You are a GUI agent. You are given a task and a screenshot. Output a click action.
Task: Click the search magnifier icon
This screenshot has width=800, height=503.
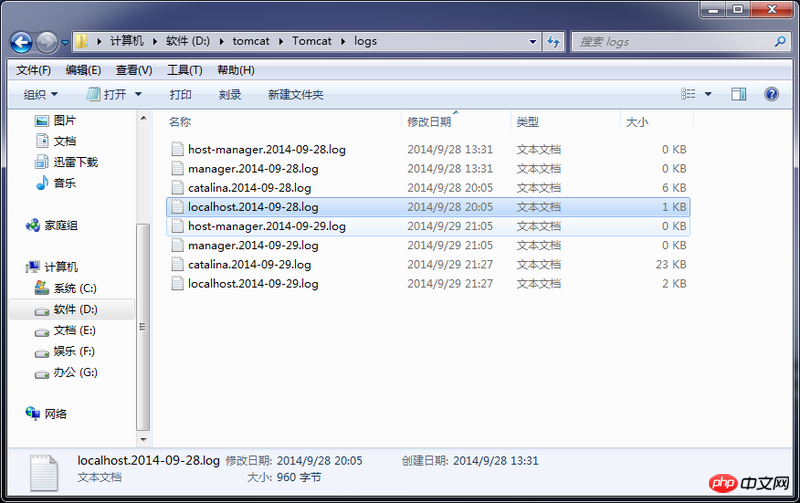(x=780, y=41)
